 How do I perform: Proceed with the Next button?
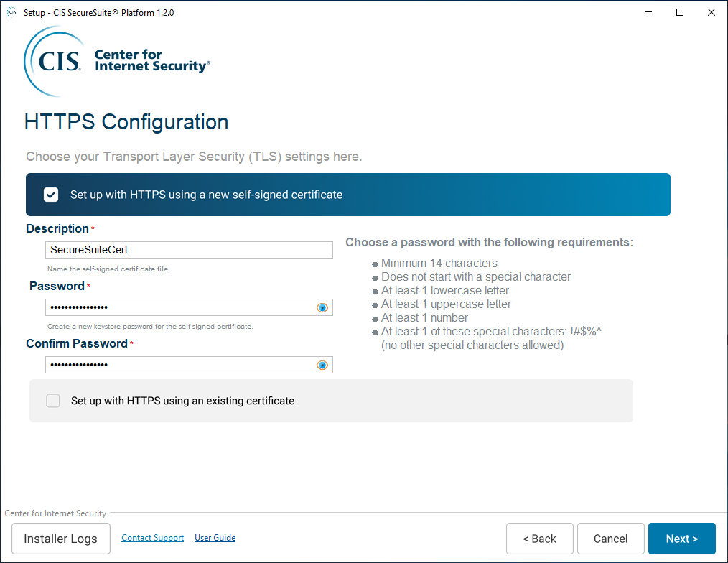click(x=681, y=539)
